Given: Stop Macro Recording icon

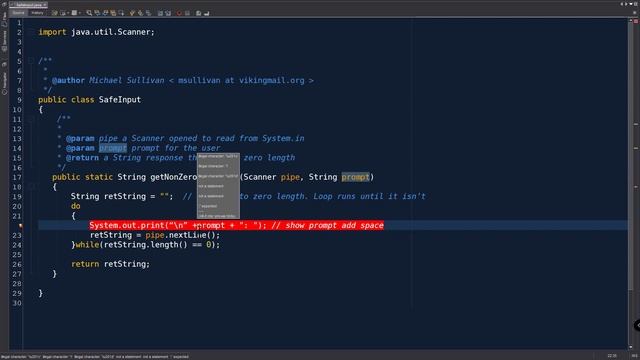Looking at the screenshot, I should coord(187,13).
